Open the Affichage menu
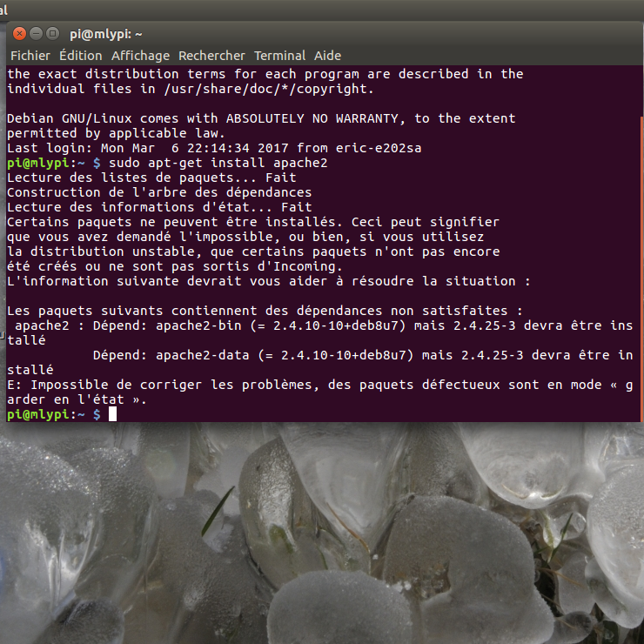This screenshot has height=644, width=644. click(x=140, y=56)
